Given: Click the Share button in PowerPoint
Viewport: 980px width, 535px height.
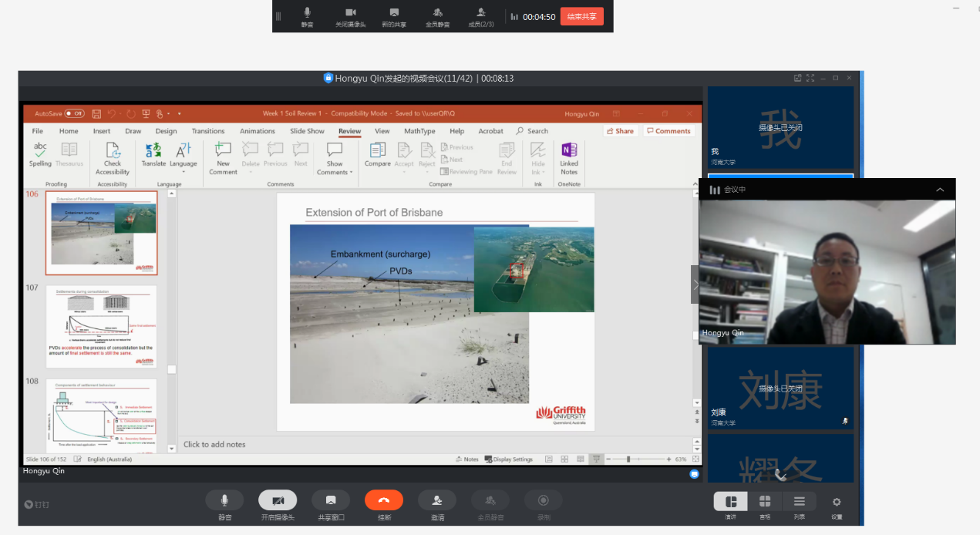Looking at the screenshot, I should click(619, 131).
